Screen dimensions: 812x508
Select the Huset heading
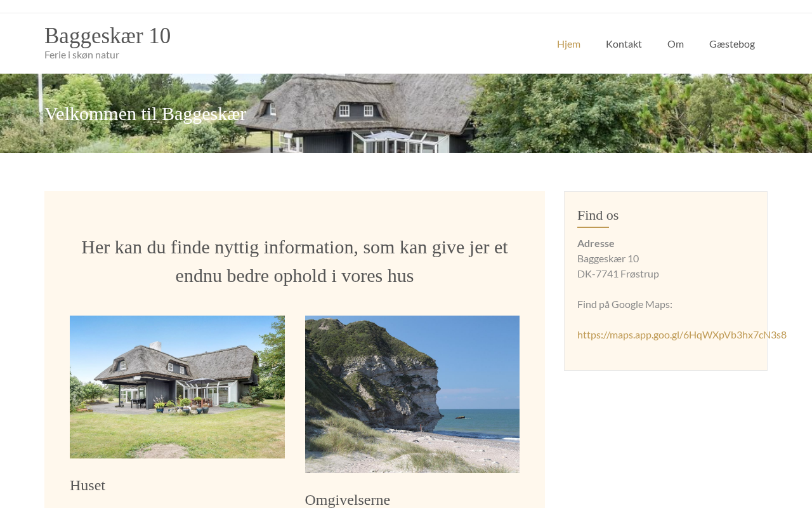pyautogui.click(x=88, y=485)
